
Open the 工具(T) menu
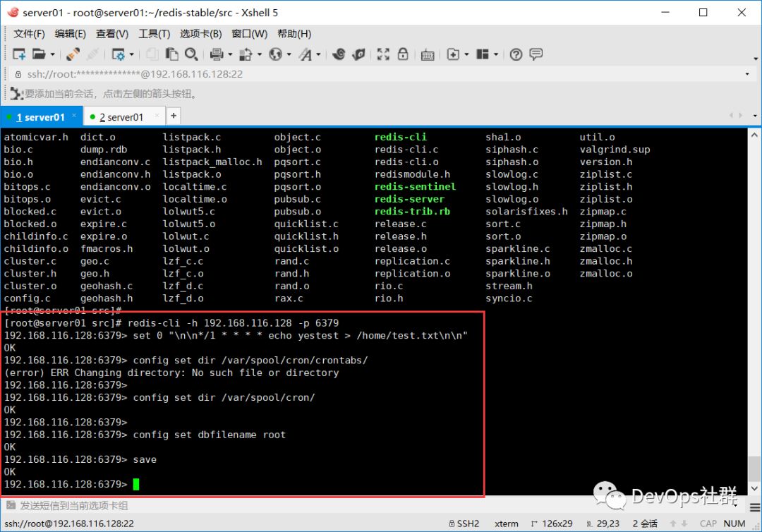tap(155, 34)
